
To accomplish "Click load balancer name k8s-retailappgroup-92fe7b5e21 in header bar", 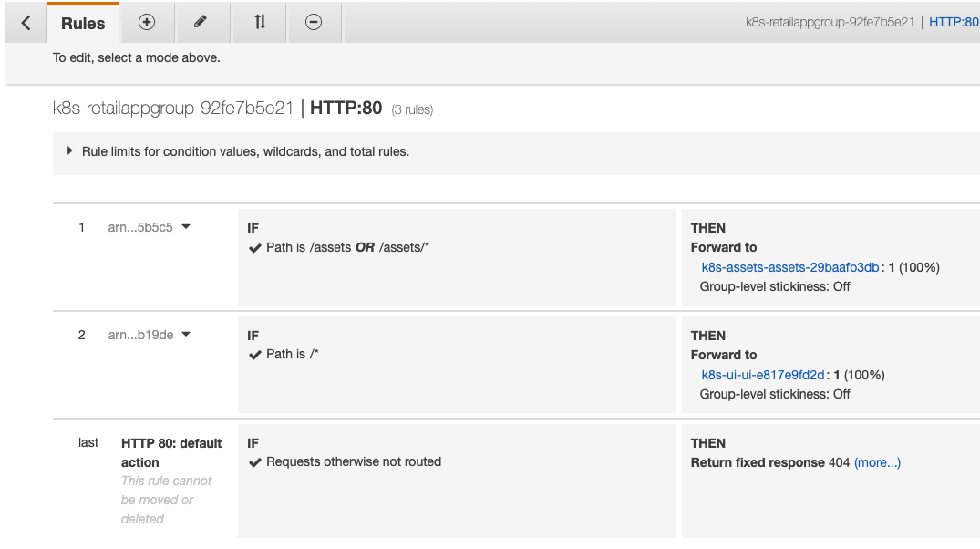I will pos(830,23).
